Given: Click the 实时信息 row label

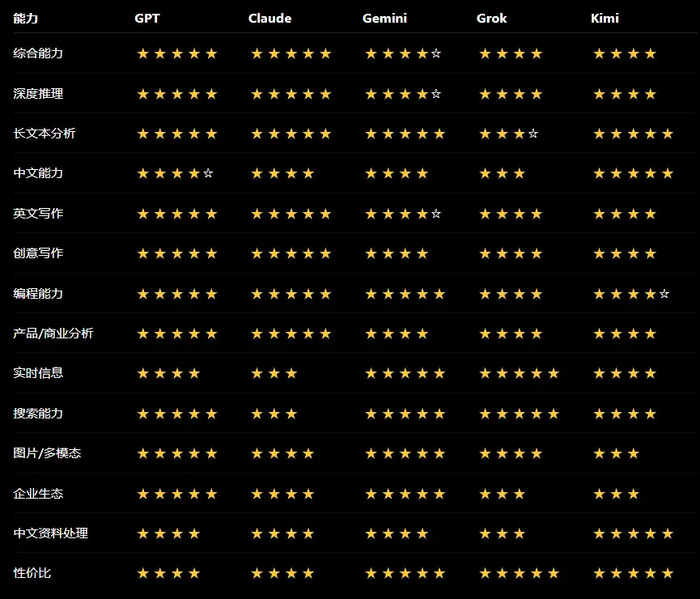Looking at the screenshot, I should pyautogui.click(x=38, y=373).
